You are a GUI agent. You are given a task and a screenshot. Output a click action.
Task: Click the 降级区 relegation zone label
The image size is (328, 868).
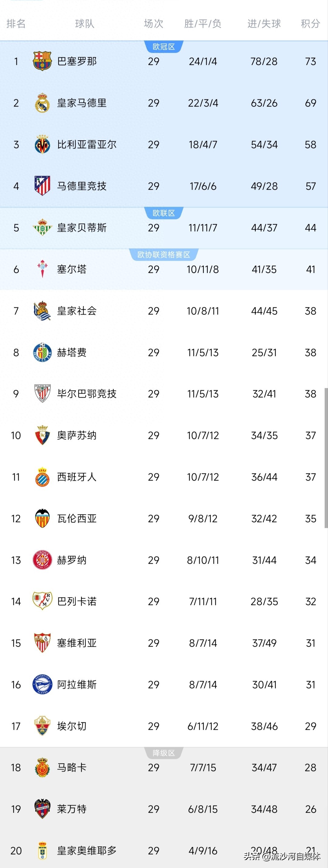pyautogui.click(x=164, y=753)
